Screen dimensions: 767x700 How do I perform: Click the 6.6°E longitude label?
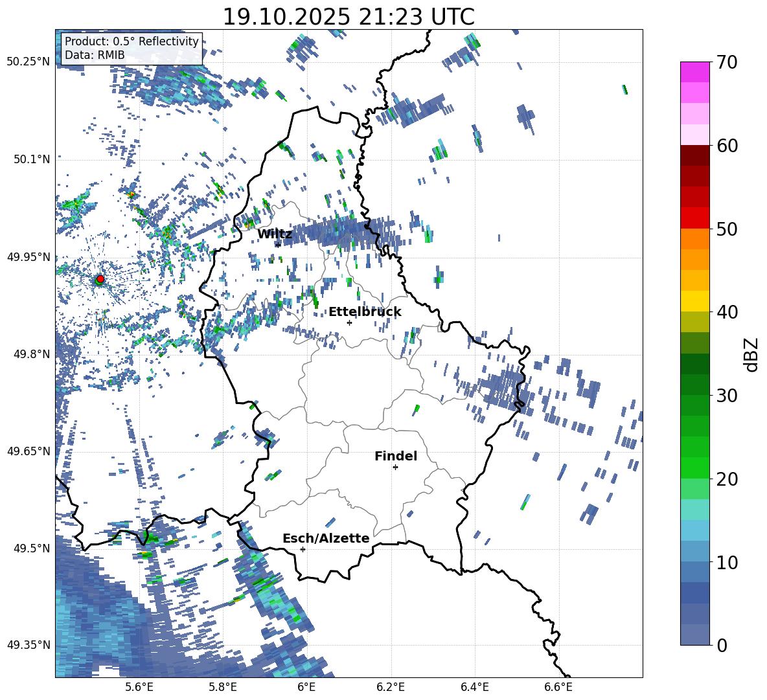click(558, 687)
